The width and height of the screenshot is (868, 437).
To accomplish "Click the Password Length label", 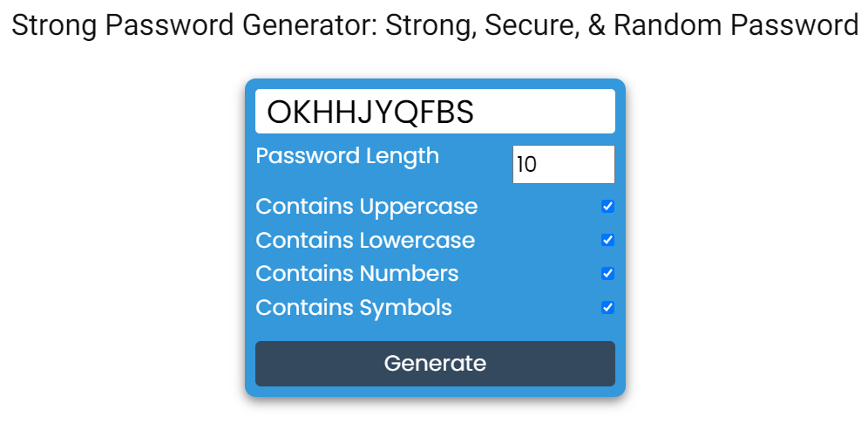I will click(x=347, y=156).
